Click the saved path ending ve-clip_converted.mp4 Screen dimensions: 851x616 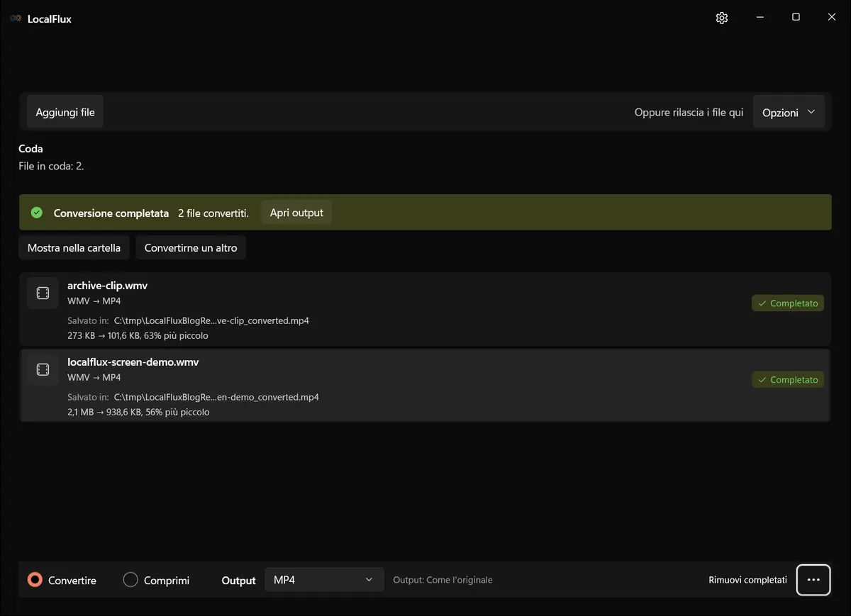(211, 320)
